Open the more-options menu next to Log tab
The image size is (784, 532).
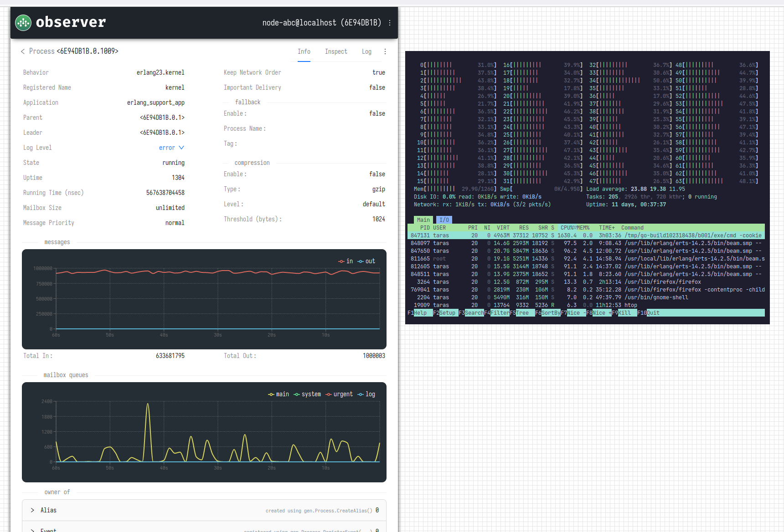point(385,51)
